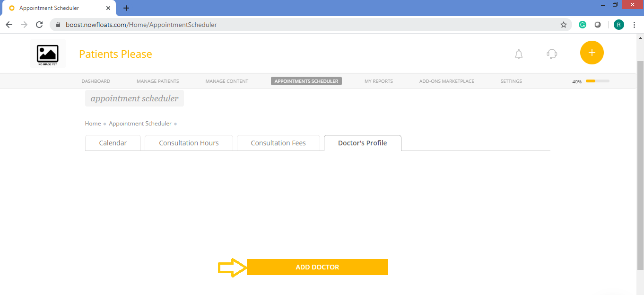
Task: Select the Calendar tab
Action: [113, 143]
